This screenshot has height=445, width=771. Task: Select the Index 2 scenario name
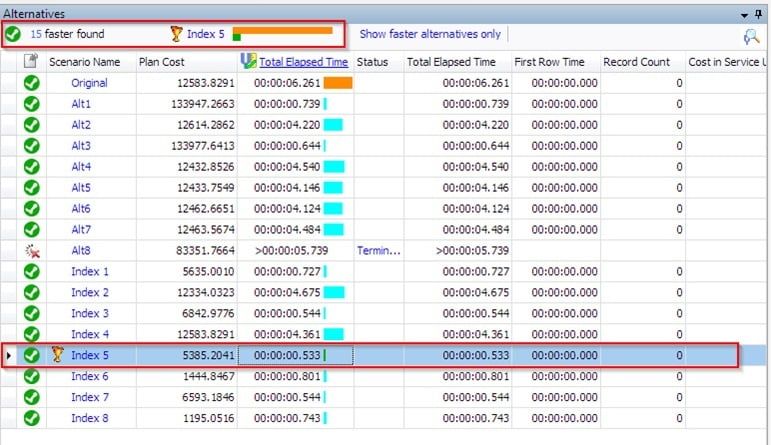pyautogui.click(x=90, y=293)
